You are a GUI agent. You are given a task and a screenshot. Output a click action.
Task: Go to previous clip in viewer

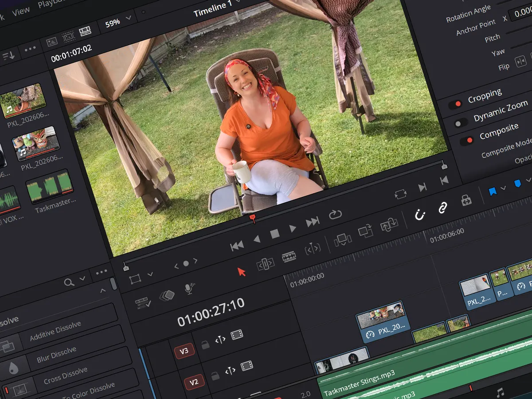tap(444, 180)
